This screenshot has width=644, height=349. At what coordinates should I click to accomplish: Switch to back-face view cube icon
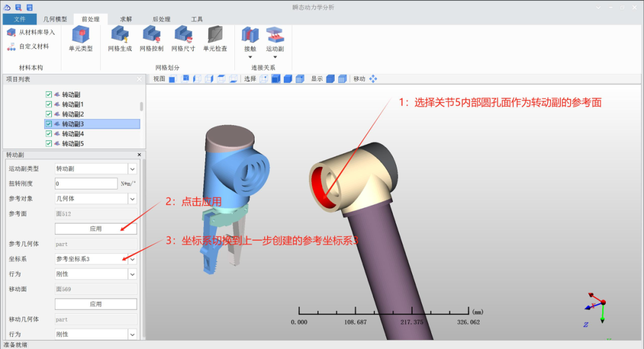coord(185,79)
